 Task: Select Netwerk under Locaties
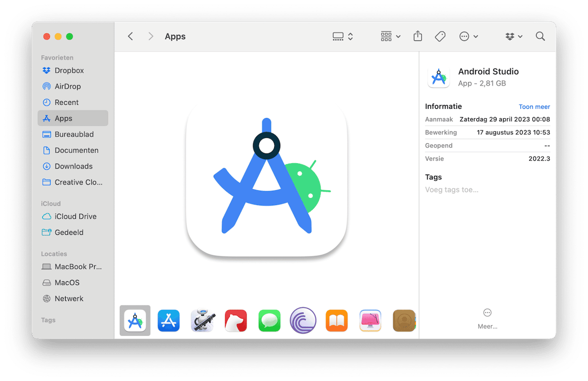69,298
